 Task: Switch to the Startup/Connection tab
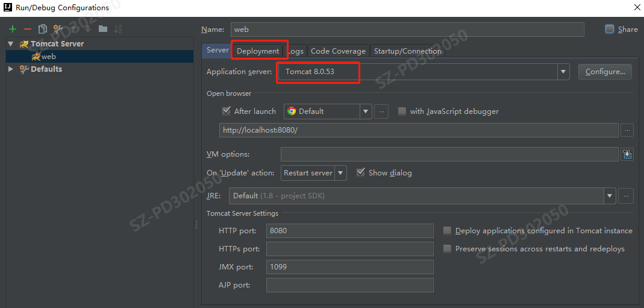click(407, 51)
